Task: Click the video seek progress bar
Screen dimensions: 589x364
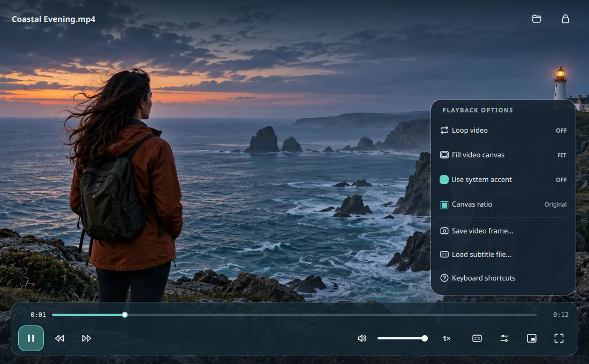Action: 294,315
